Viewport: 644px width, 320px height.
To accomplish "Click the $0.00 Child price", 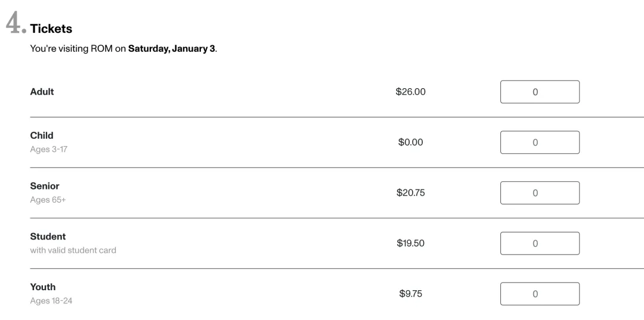I will [410, 142].
